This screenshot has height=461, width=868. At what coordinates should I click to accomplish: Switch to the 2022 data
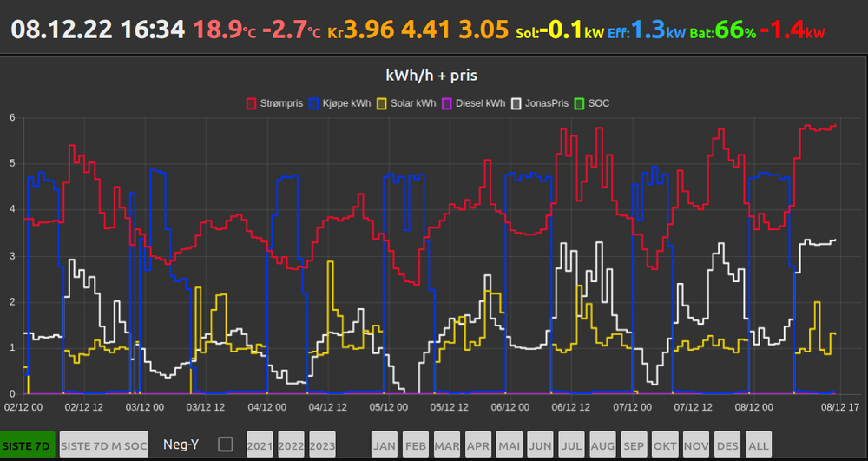(x=291, y=445)
